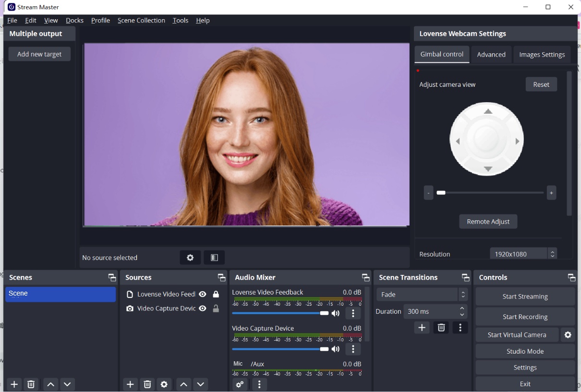The image size is (581, 392).
Task: Delete selected source with trash icon
Action: coord(147,384)
